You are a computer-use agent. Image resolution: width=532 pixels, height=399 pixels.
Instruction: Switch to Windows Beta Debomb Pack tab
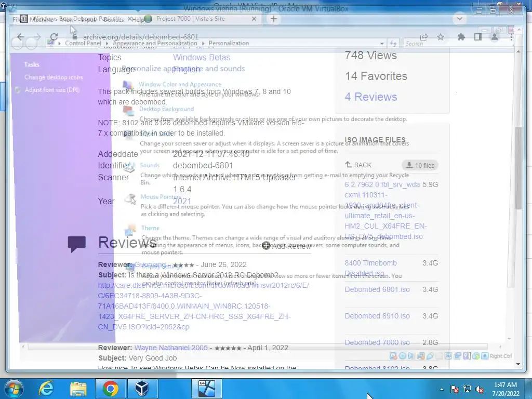[76, 19]
